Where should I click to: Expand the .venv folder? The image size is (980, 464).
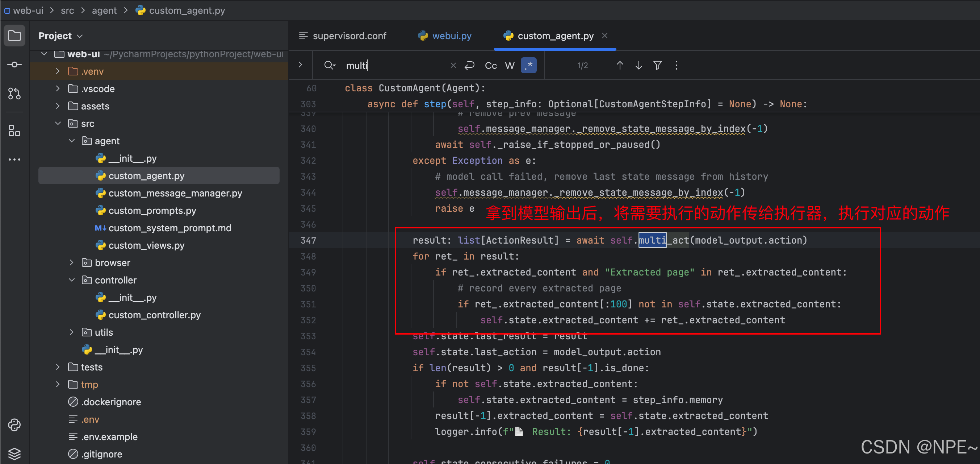click(x=58, y=71)
